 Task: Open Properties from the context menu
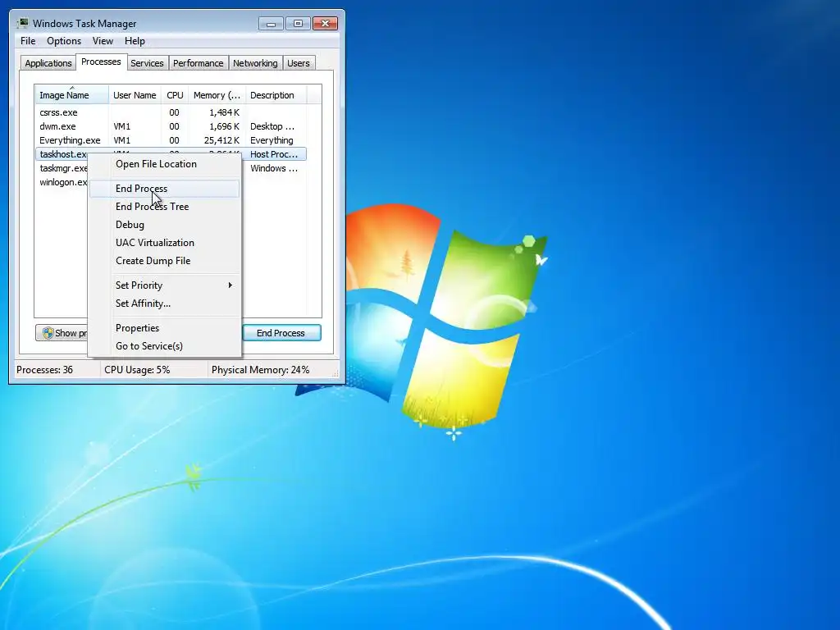[164, 328]
